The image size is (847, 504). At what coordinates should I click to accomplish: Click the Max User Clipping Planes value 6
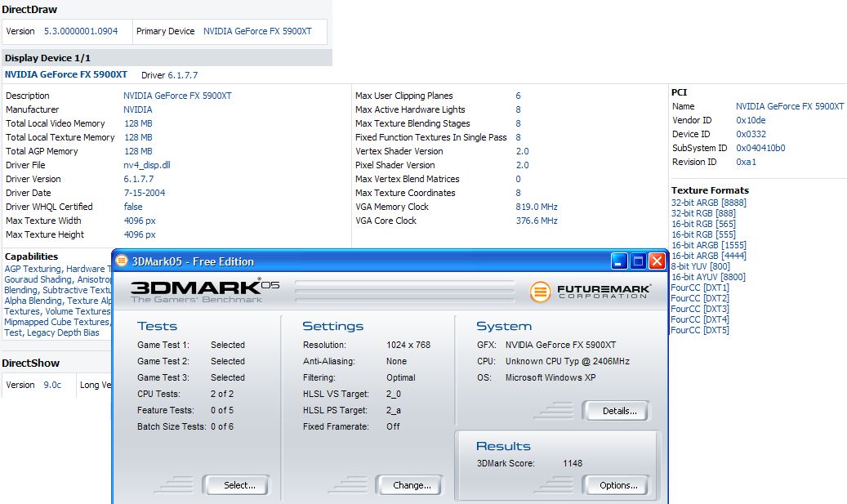coord(518,96)
